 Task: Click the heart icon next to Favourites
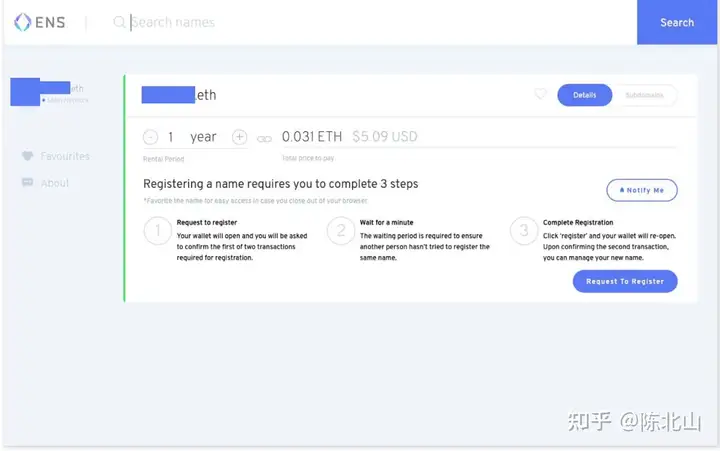coord(28,156)
